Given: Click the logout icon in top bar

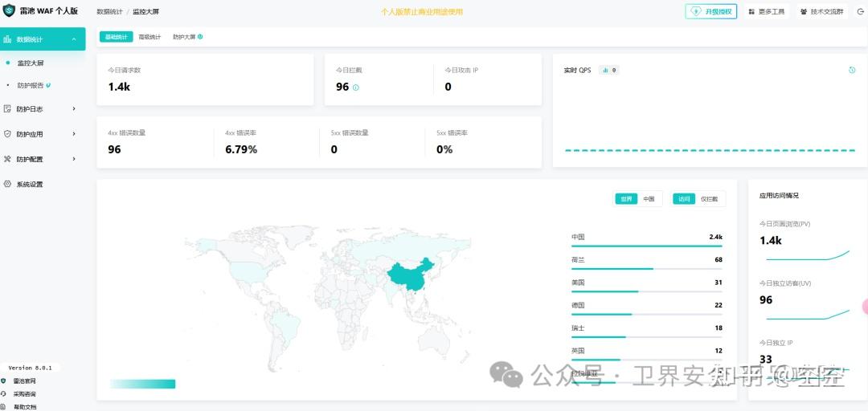Looking at the screenshot, I should [x=858, y=12].
